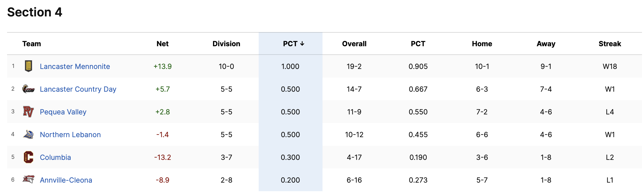This screenshot has width=644, height=196.
Task: Click the Lancaster Mennonite team logo
Action: (x=29, y=66)
